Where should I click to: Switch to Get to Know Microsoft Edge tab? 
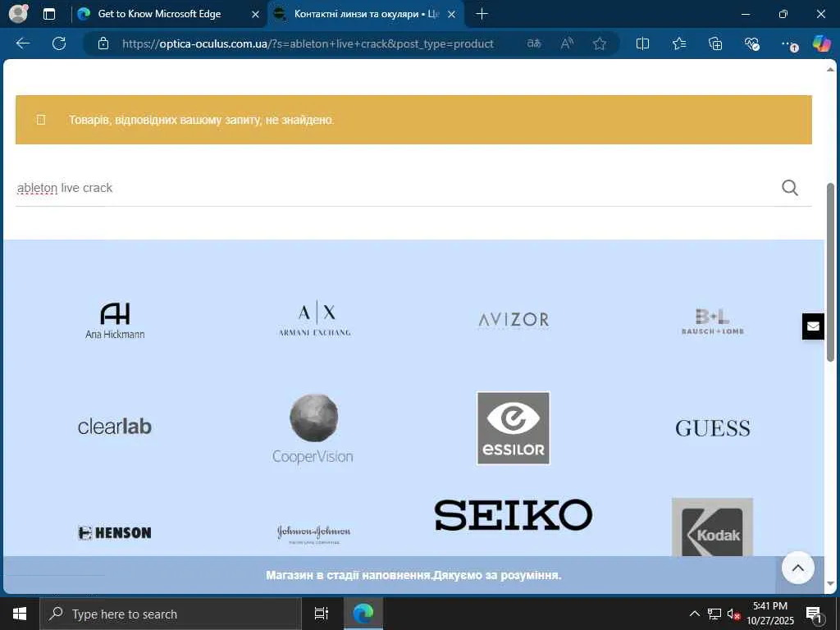159,14
